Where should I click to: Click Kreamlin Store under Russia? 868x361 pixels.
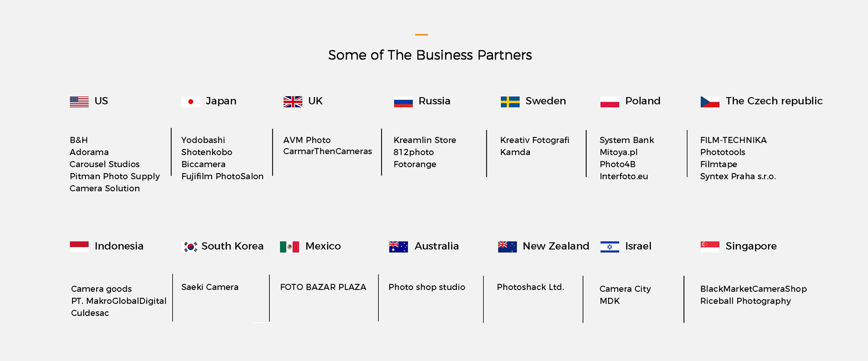pos(425,140)
